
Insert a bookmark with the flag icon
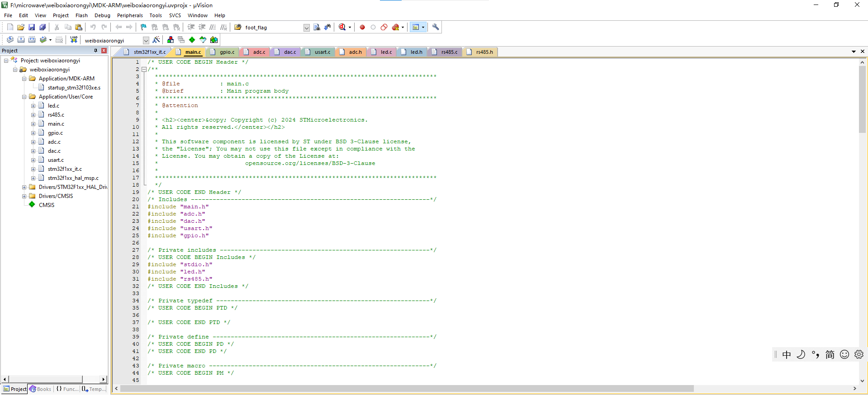pos(144,27)
